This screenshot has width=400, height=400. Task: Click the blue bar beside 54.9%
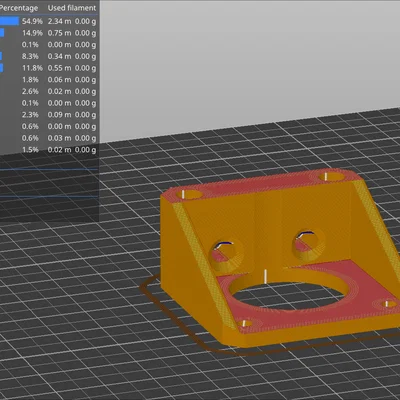click(x=9, y=21)
